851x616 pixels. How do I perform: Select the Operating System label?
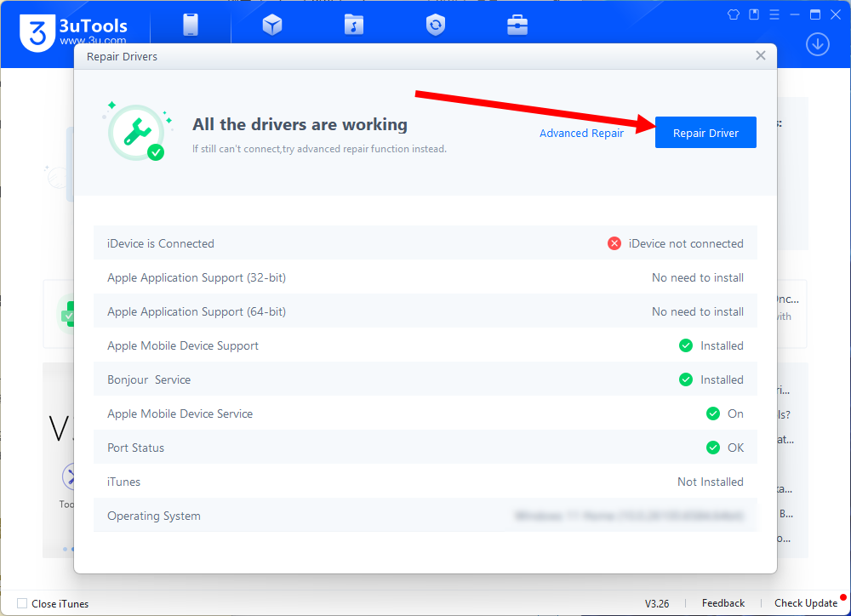point(153,516)
